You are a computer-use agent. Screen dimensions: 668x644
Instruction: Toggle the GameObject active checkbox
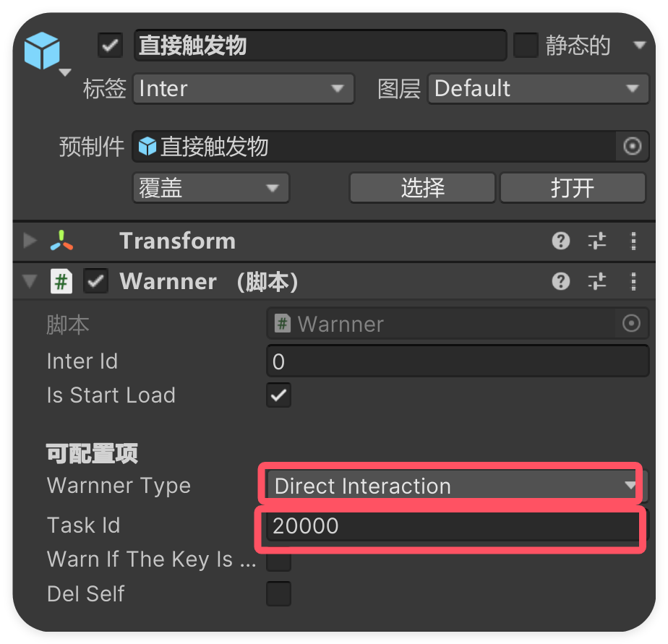click(110, 46)
